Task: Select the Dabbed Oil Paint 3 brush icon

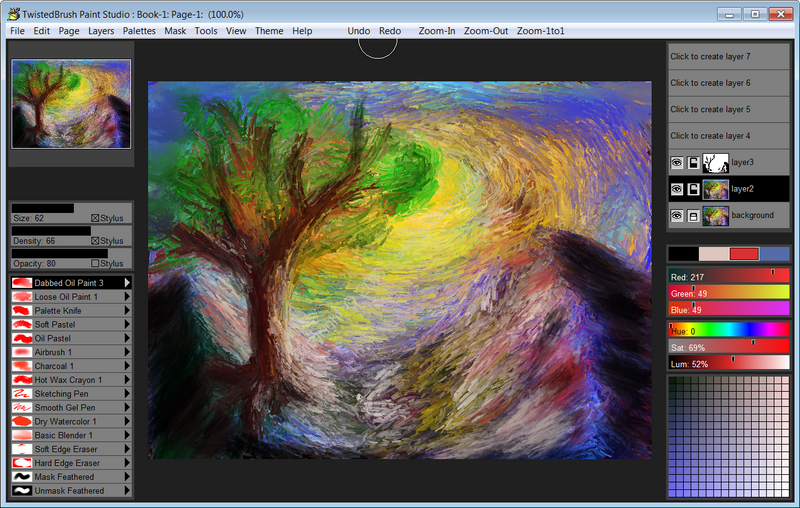Action: [x=22, y=283]
